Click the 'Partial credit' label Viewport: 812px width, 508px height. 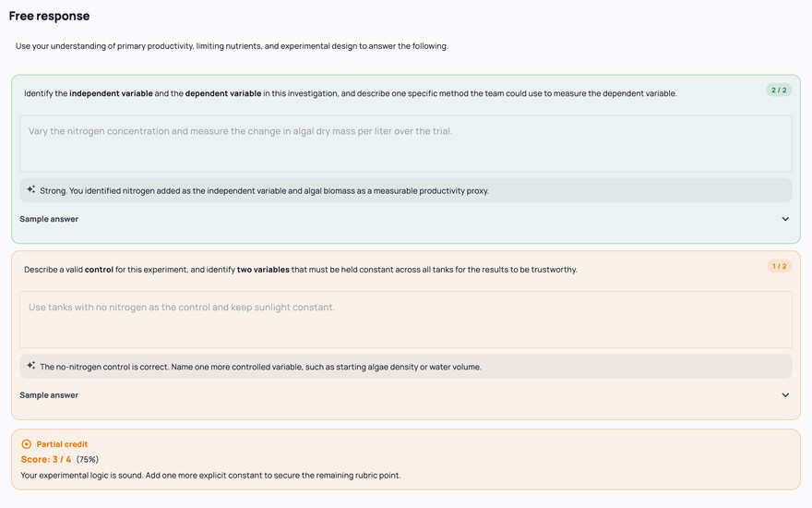(x=62, y=444)
